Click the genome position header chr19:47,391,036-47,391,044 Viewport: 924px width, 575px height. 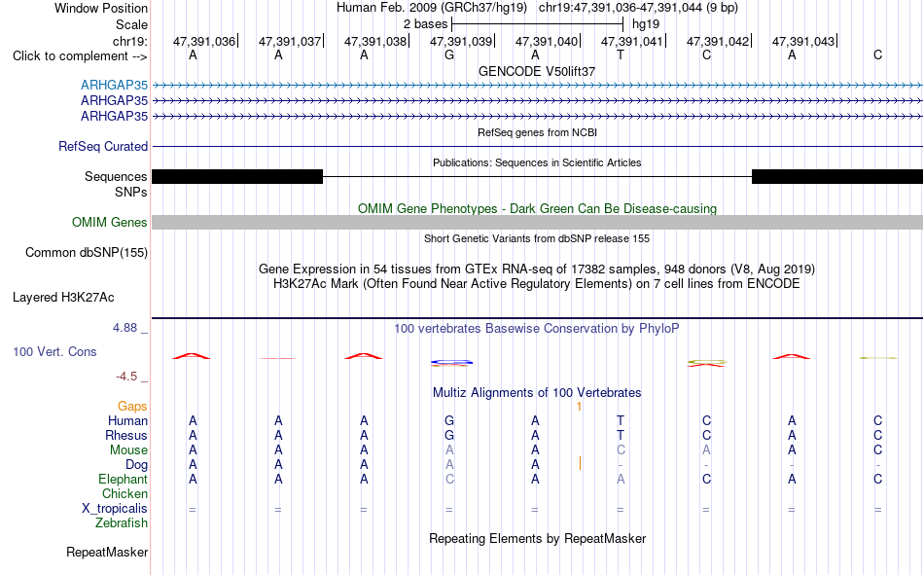pos(638,8)
